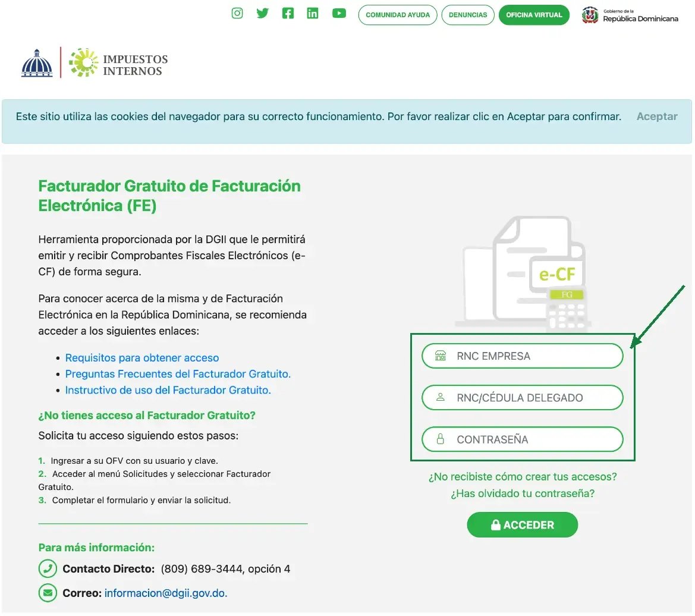Open the Facebook social icon

[x=288, y=13]
